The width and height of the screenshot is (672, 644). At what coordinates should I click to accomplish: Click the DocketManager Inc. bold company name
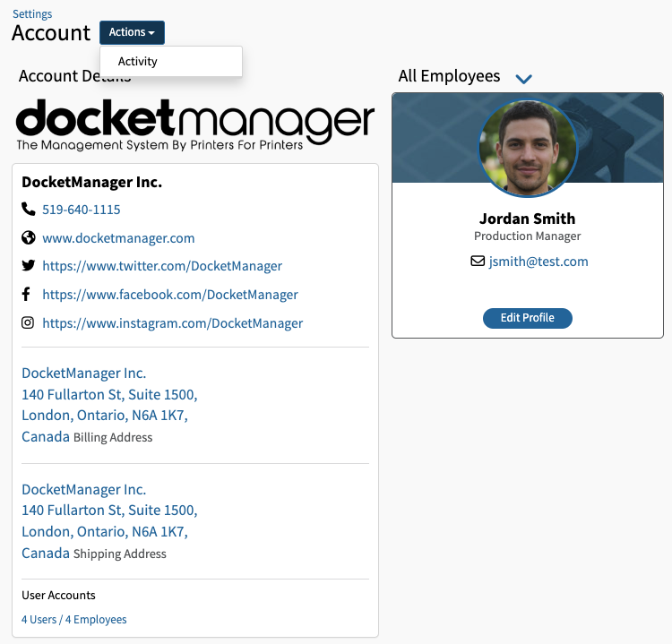pos(91,182)
